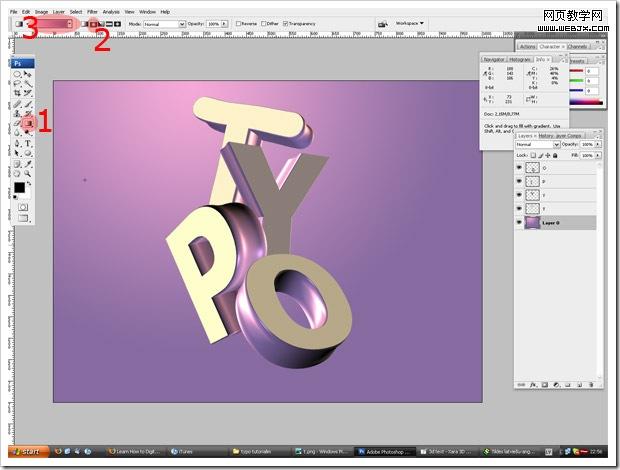Open the tool preset picker

point(19,24)
